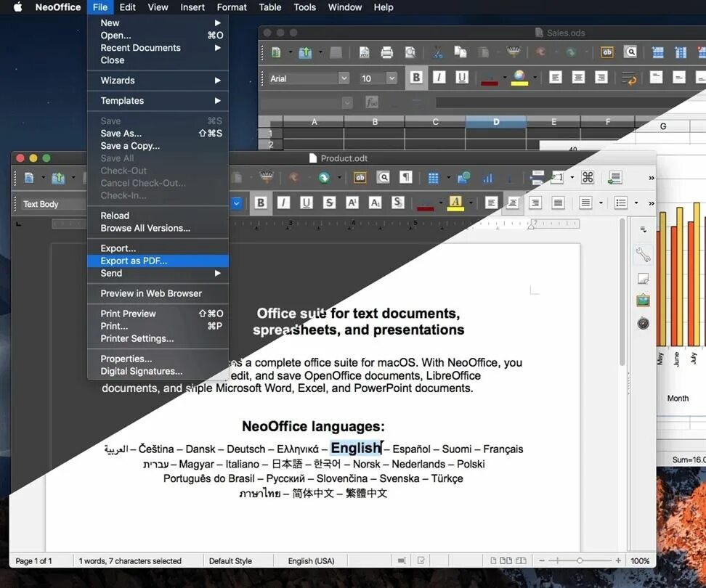Click the Cut scissors icon in Sales.ods
Viewport: 706px width, 588px height.
point(437,53)
